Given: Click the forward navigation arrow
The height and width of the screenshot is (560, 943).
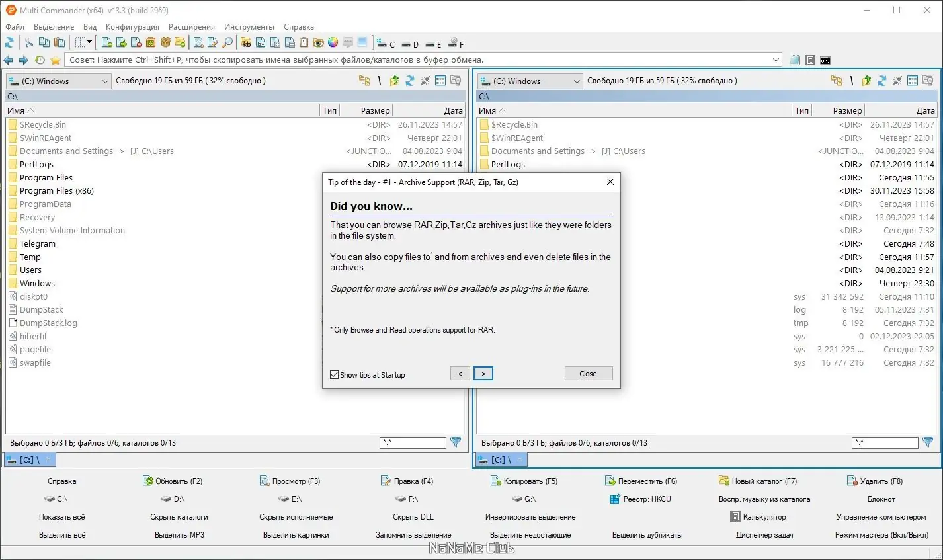Looking at the screenshot, I should click(24, 60).
